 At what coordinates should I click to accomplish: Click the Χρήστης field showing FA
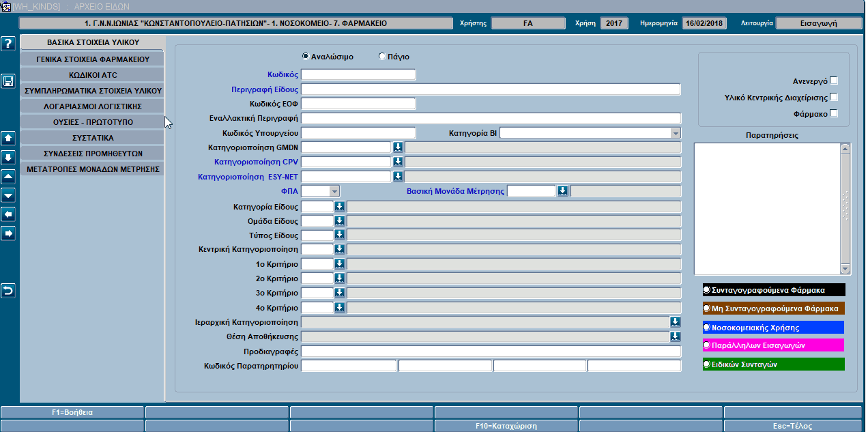click(527, 23)
